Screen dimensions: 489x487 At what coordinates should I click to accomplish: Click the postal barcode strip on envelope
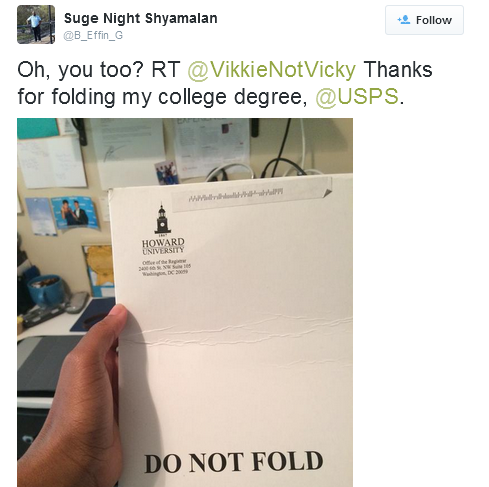[x=236, y=195]
